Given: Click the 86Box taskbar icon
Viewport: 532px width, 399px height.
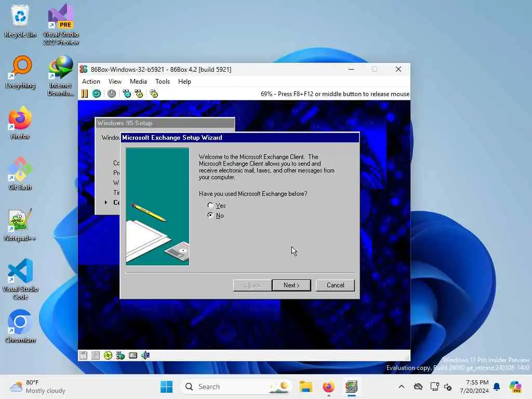Looking at the screenshot, I should [352, 387].
